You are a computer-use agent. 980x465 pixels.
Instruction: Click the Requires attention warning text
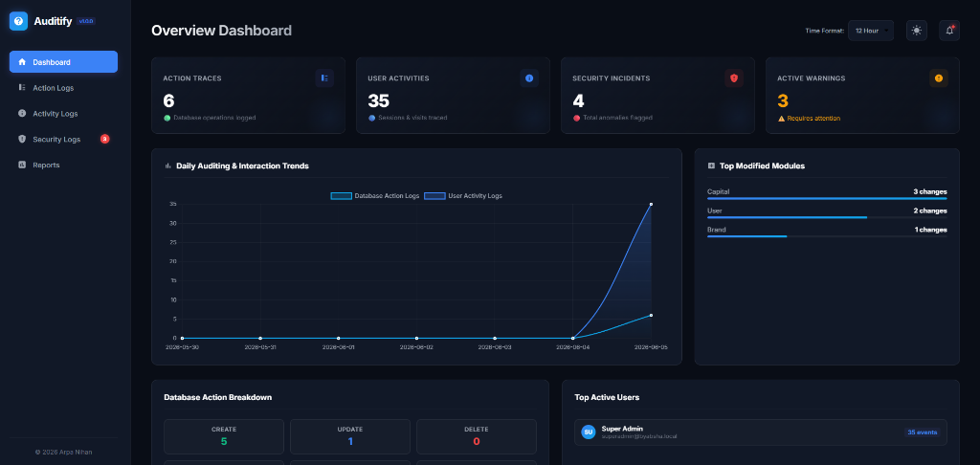tap(813, 118)
